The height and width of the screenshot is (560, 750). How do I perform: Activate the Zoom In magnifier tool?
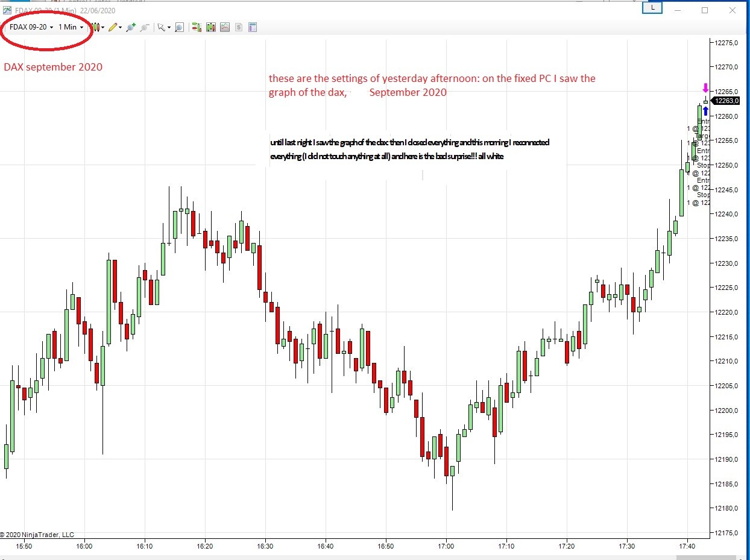[x=130, y=27]
